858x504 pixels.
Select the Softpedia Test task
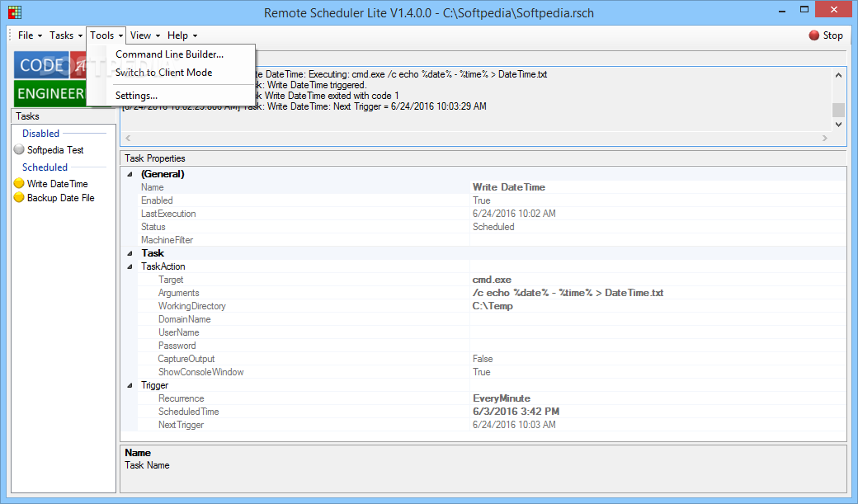pyautogui.click(x=55, y=150)
